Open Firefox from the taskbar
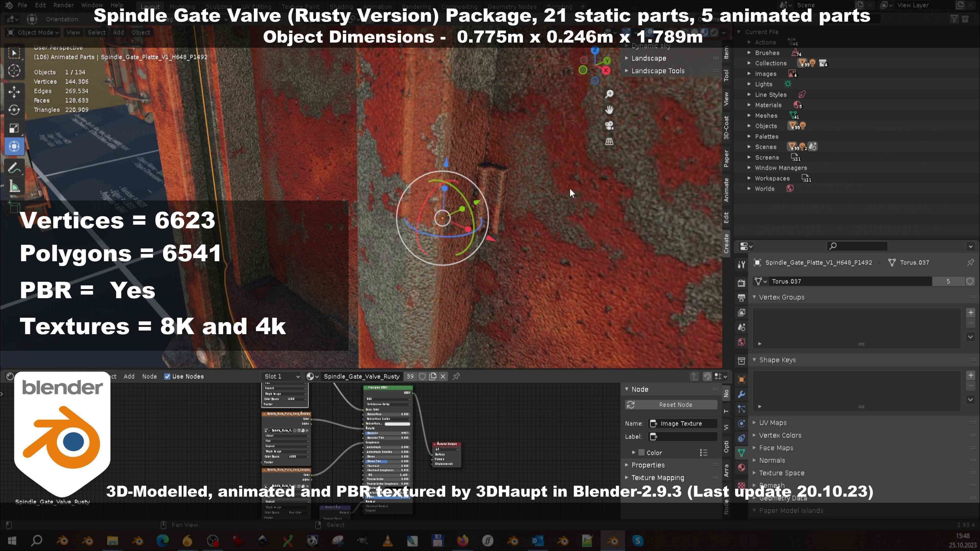Image resolution: width=980 pixels, height=551 pixels. coord(463,541)
